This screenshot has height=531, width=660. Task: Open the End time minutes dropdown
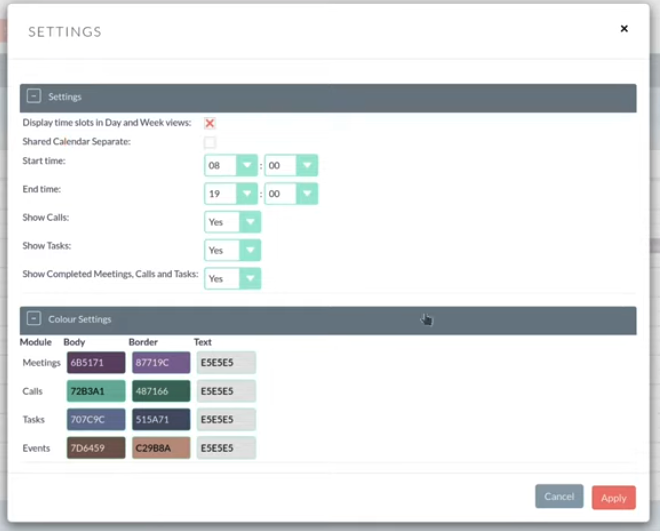291,194
